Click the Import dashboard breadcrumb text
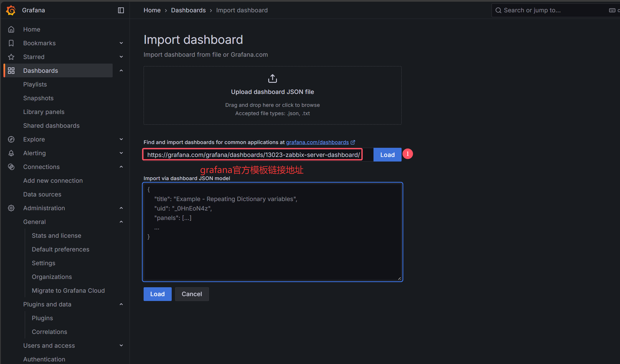Viewport: 620px width, 364px height. click(x=242, y=10)
